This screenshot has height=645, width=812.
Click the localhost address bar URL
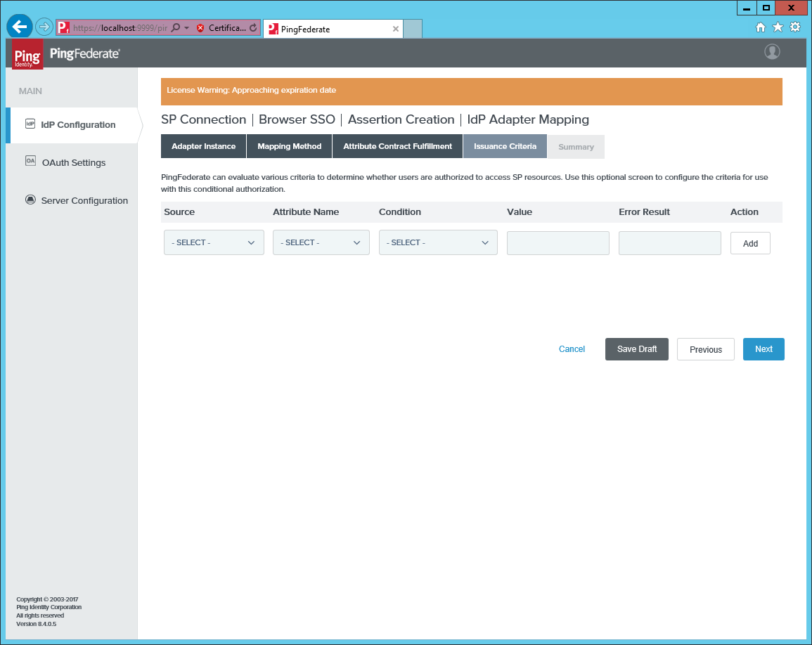120,28
